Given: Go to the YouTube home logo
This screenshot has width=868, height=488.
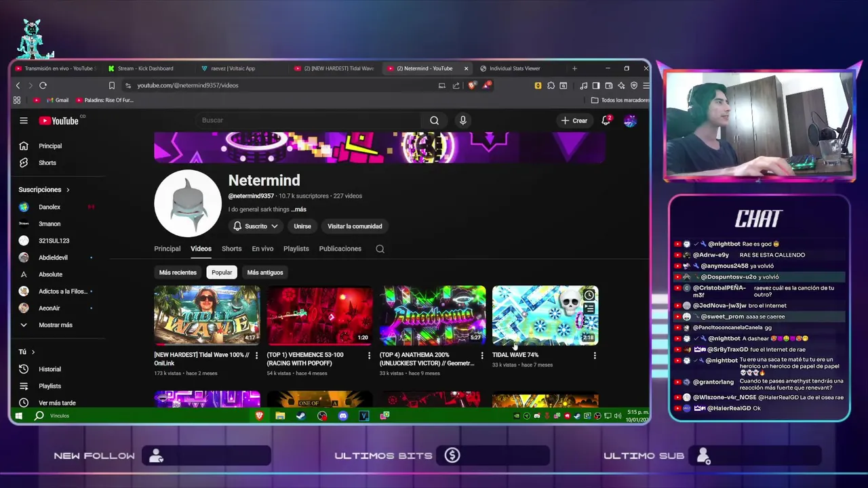Looking at the screenshot, I should (59, 121).
